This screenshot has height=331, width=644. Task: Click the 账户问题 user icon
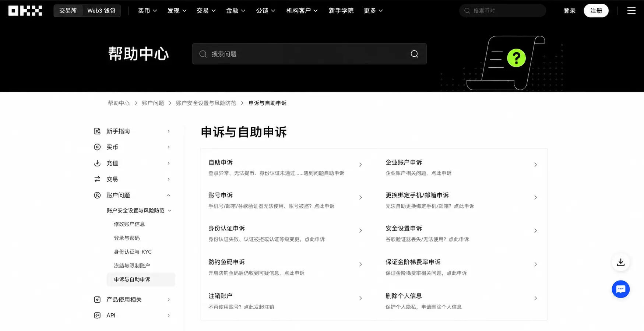point(97,195)
